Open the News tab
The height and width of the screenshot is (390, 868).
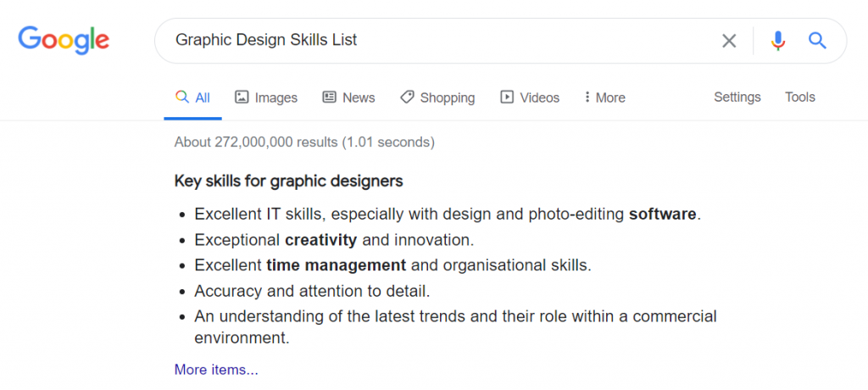(x=348, y=97)
